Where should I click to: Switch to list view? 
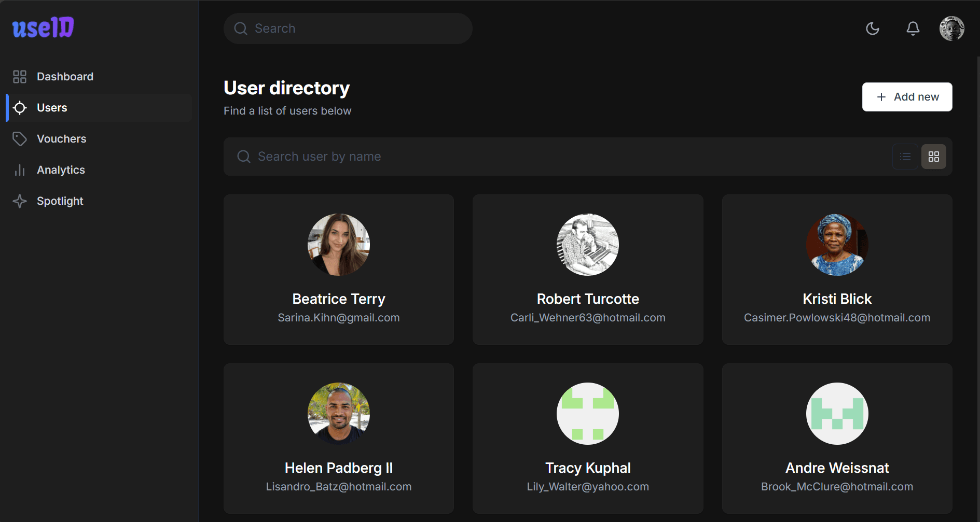[x=905, y=157]
